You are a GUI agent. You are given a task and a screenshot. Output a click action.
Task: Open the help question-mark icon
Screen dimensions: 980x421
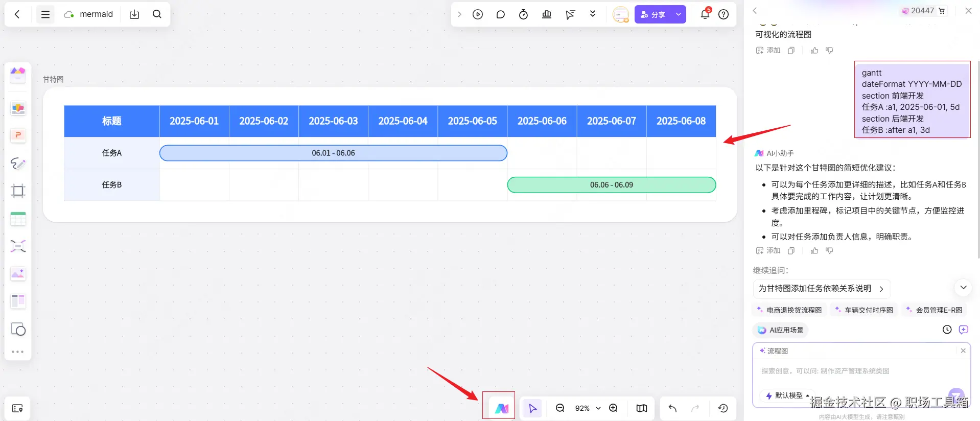point(724,14)
